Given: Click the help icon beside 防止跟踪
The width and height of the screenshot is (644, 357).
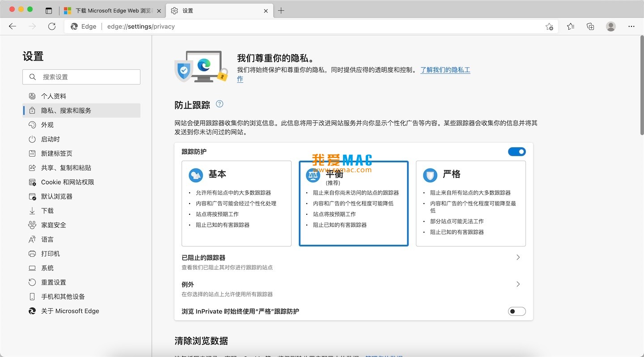Looking at the screenshot, I should coord(219,104).
